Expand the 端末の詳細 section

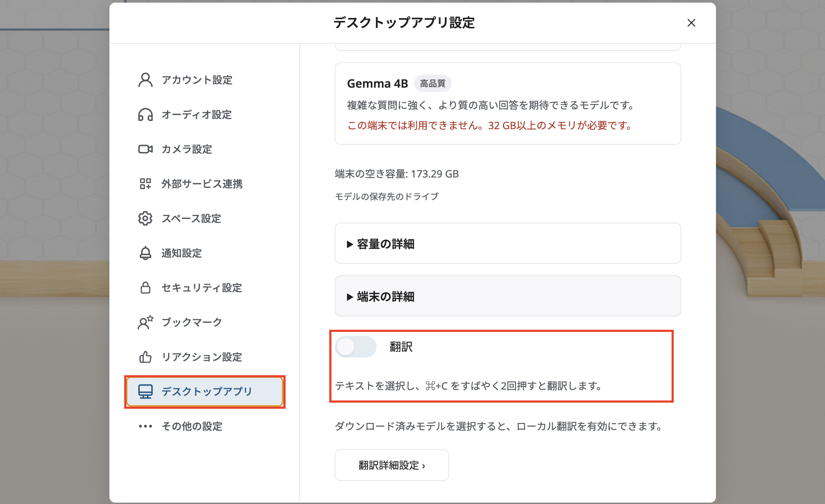pos(508,296)
